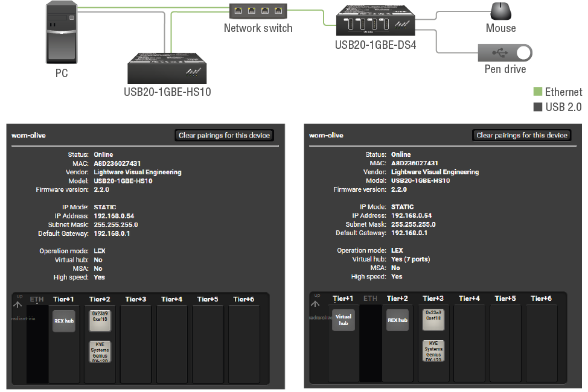The height and width of the screenshot is (392, 588).
Task: Click the Network switch device icon
Action: (x=258, y=11)
